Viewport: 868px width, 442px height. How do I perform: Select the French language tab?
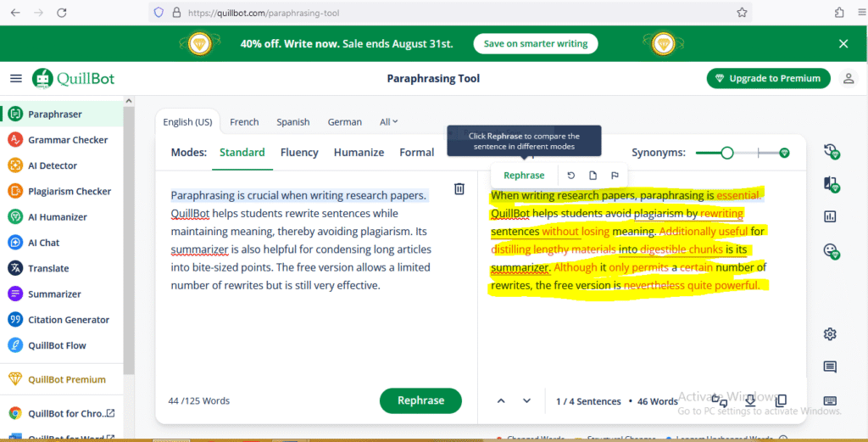pyautogui.click(x=244, y=122)
